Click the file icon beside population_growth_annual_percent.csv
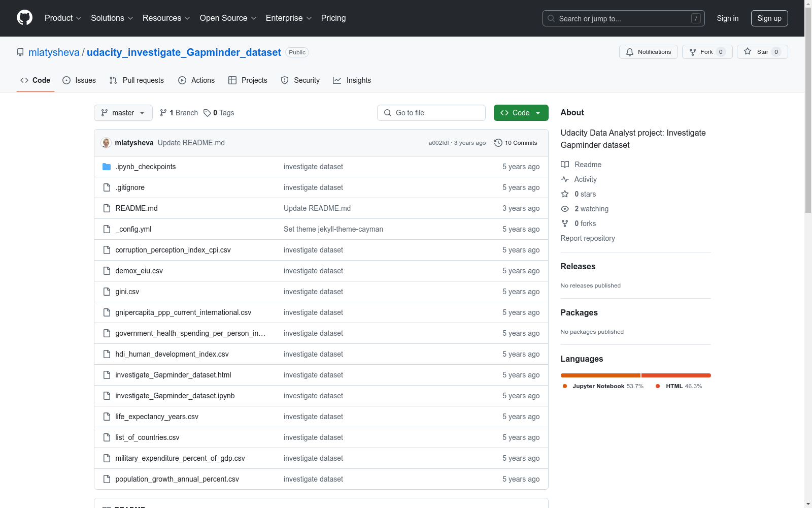The width and height of the screenshot is (812, 508). point(107,479)
